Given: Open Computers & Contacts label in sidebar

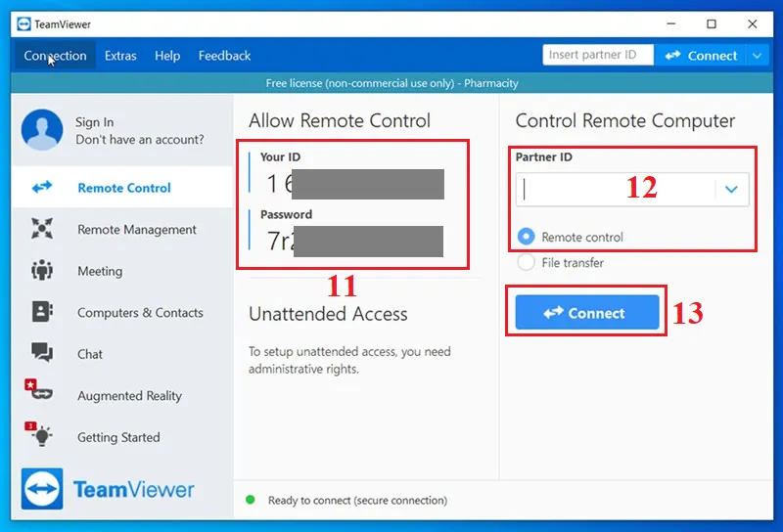Looking at the screenshot, I should 140,312.
